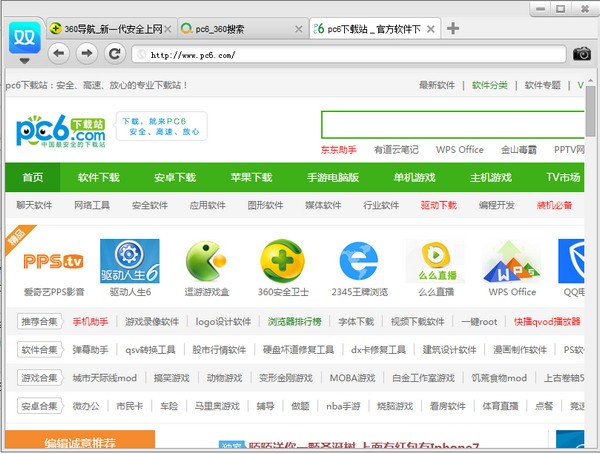Open the 硬盘坏道修复工具 link
This screenshot has width=600, height=454.
coord(298,349)
